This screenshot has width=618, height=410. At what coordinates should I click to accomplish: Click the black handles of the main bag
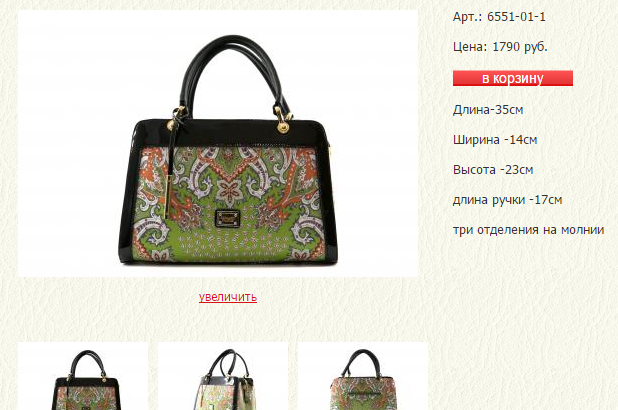click(232, 75)
